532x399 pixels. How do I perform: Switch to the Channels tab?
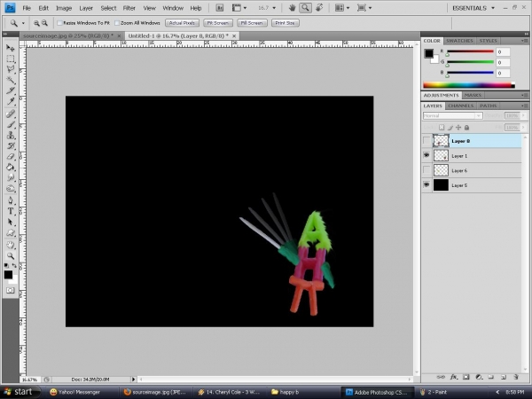[x=460, y=106]
